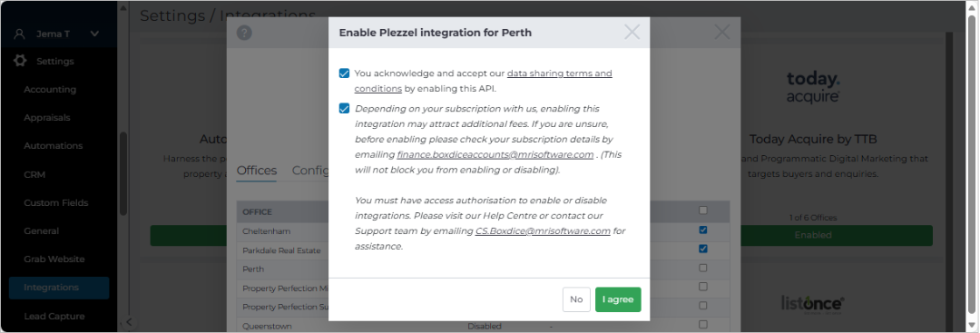Collapse the sidebar with the chevron arrow
The image size is (980, 333).
[x=128, y=322]
